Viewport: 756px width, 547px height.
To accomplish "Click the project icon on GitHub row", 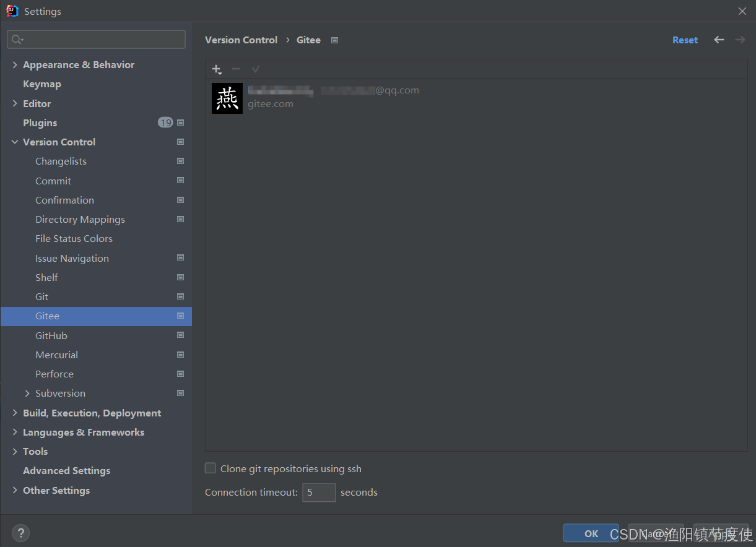I will (x=180, y=335).
